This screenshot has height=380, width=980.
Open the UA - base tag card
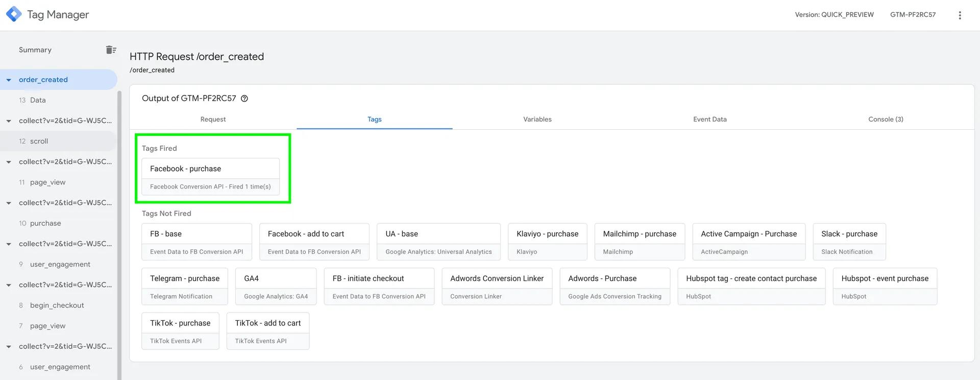tap(438, 242)
